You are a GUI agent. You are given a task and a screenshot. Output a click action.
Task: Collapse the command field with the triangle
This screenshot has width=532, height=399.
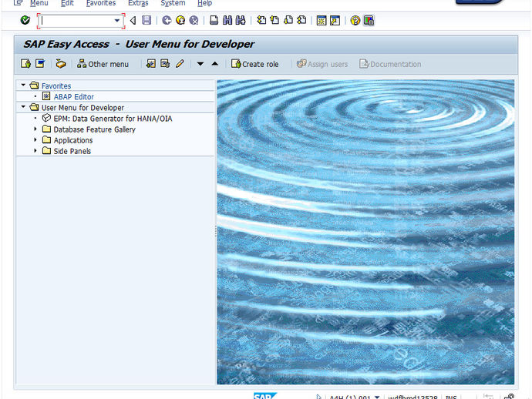[x=133, y=21]
